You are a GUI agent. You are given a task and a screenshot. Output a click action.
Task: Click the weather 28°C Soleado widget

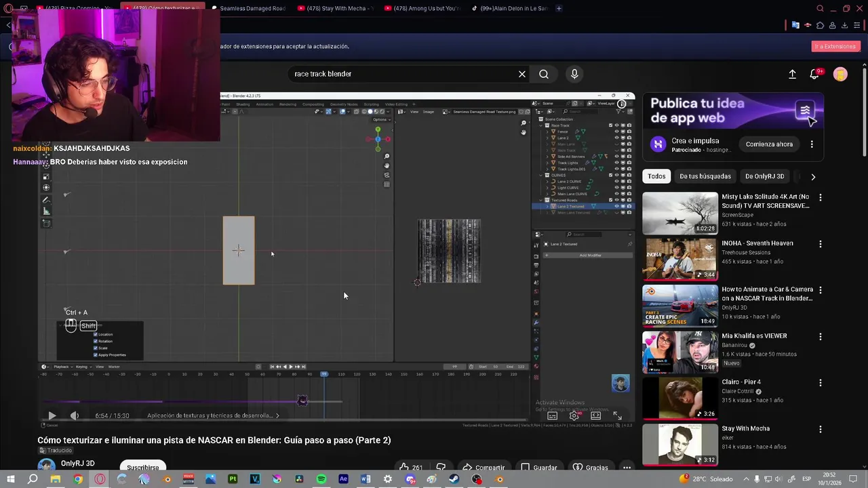(x=705, y=479)
